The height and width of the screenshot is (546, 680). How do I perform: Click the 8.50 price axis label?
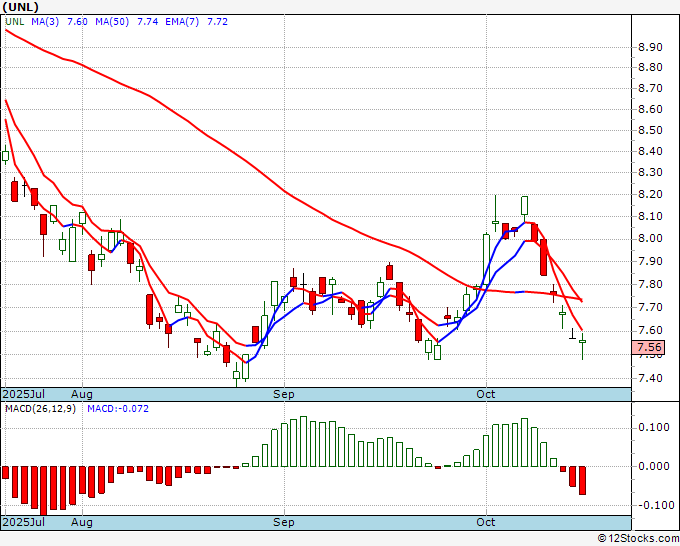coord(650,130)
